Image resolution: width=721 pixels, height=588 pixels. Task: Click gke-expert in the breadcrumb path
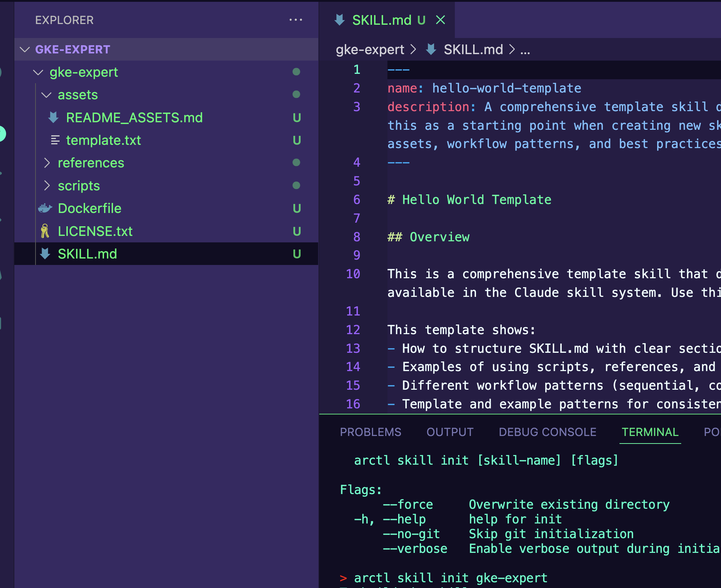tap(370, 49)
